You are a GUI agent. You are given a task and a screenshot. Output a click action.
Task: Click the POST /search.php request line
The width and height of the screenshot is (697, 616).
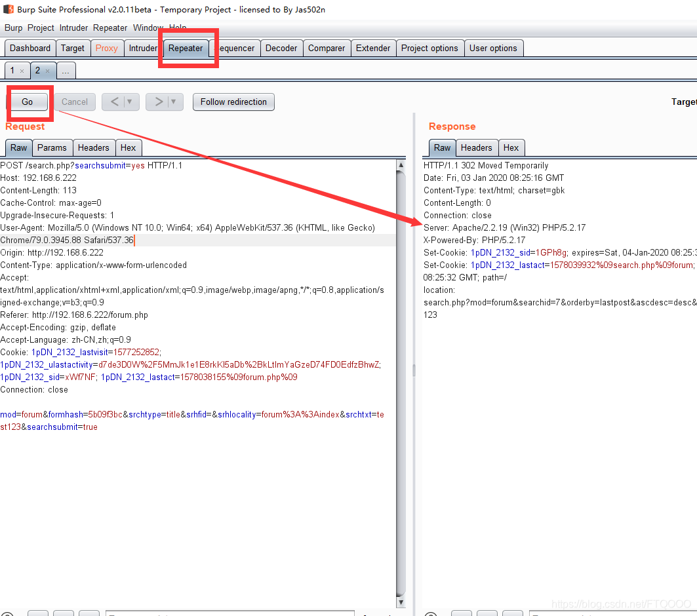(x=91, y=165)
